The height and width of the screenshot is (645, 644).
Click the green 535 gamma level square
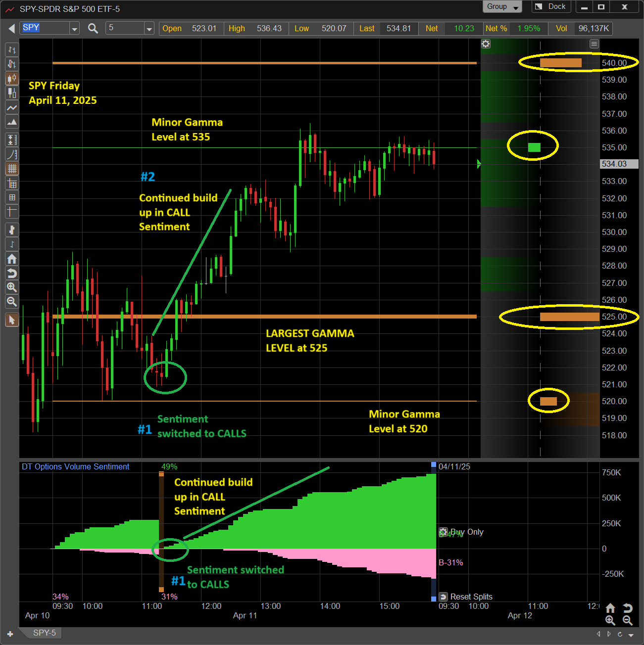(x=534, y=147)
